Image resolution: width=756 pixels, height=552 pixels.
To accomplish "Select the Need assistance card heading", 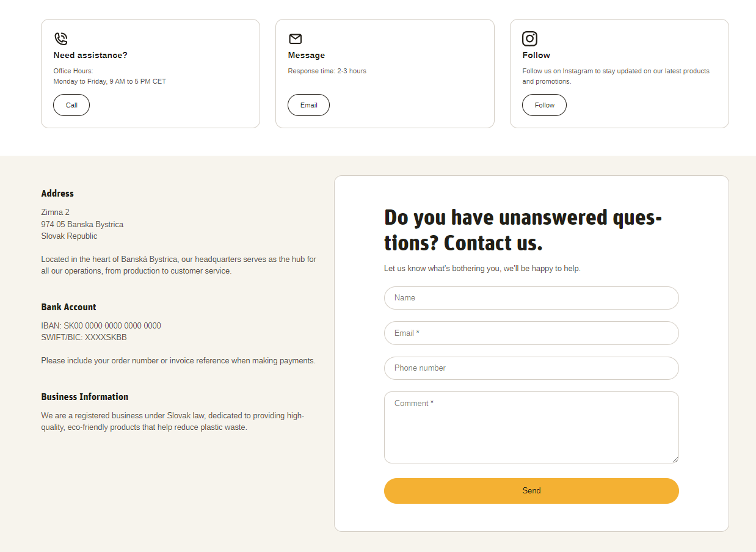I will 90,55.
